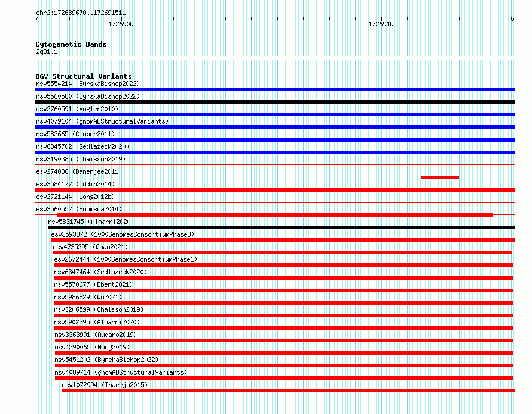The width and height of the screenshot is (532, 414).
Task: Open esv3584177 (Uddin2014) label
Action: click(x=75, y=184)
